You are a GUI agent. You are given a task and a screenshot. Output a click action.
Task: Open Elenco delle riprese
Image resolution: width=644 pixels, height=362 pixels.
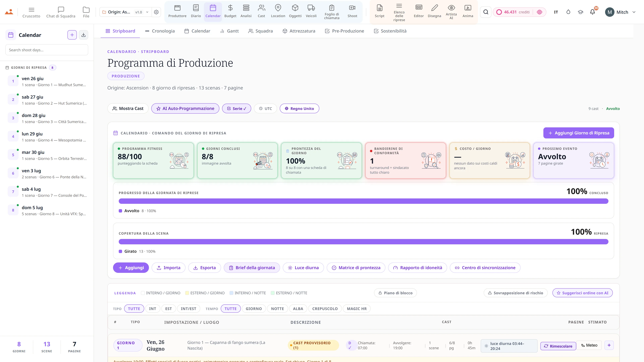(x=399, y=12)
